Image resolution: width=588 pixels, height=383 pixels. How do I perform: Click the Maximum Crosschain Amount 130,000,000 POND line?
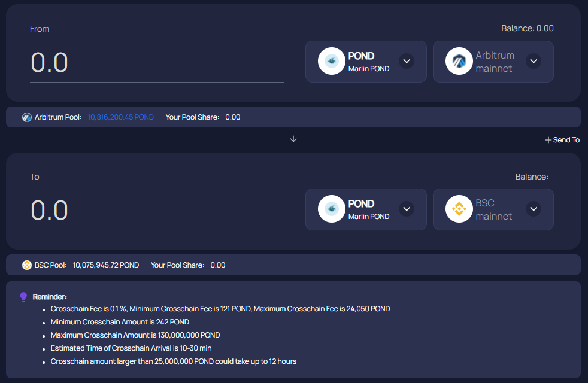(135, 335)
